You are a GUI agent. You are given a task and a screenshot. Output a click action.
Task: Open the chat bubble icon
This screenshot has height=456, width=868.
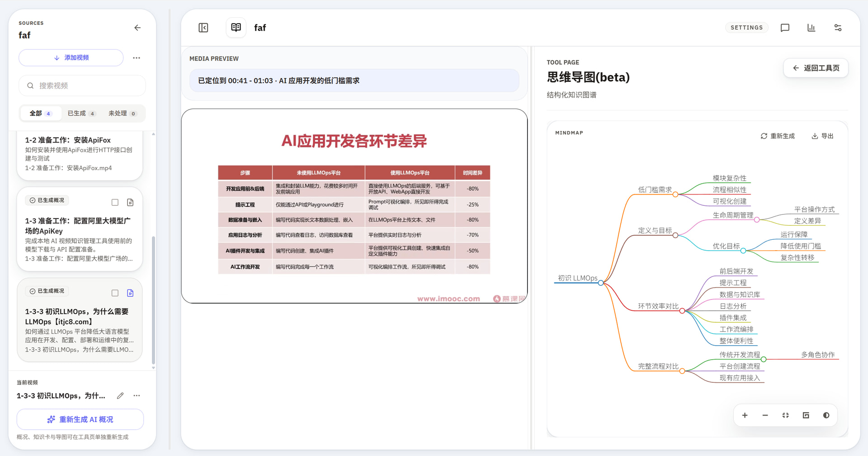[x=785, y=28]
